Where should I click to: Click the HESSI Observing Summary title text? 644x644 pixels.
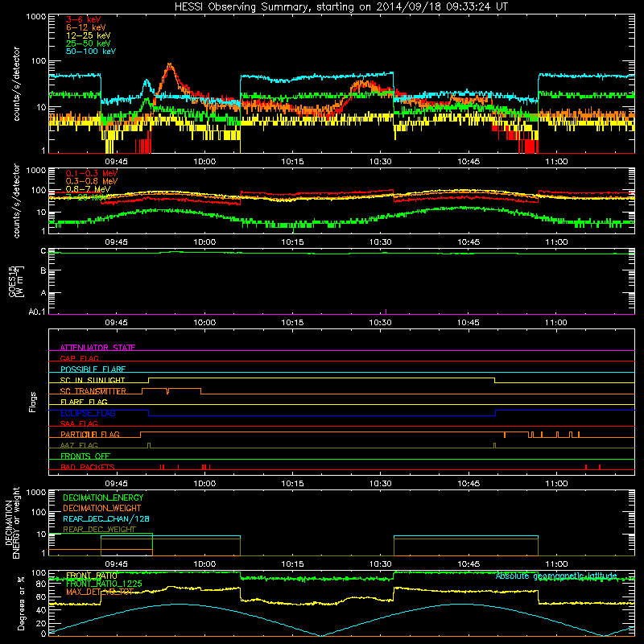[341, 7]
